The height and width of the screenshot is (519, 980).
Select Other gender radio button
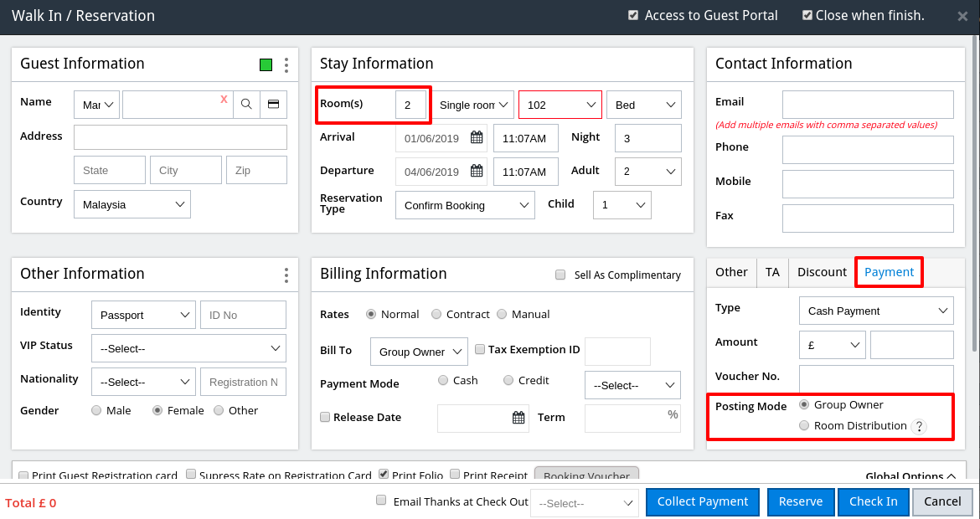pyautogui.click(x=219, y=410)
